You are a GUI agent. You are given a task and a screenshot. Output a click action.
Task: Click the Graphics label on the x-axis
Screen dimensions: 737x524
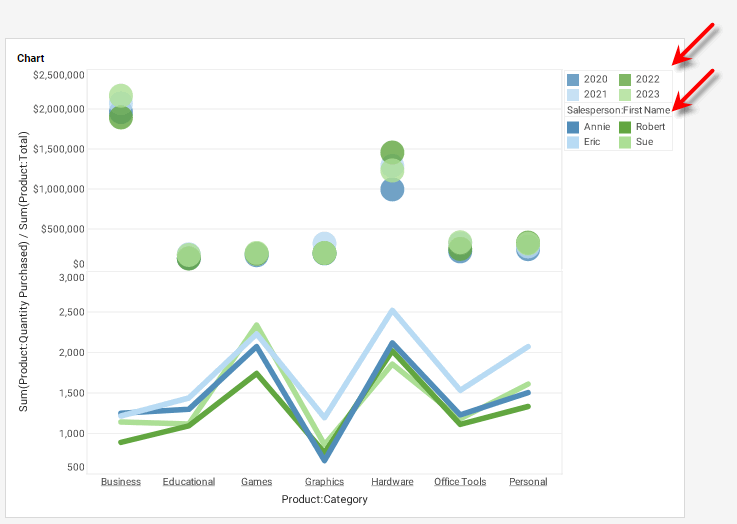pos(325,482)
